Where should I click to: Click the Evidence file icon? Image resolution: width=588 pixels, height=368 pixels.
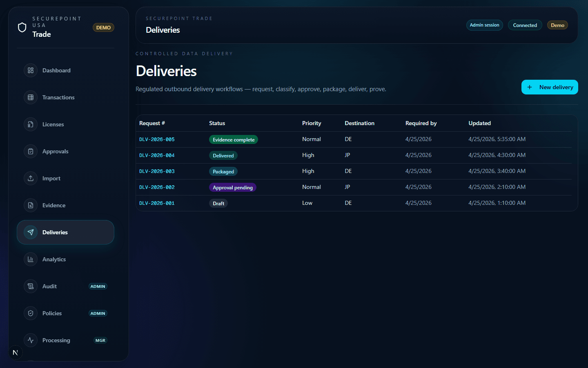31,205
